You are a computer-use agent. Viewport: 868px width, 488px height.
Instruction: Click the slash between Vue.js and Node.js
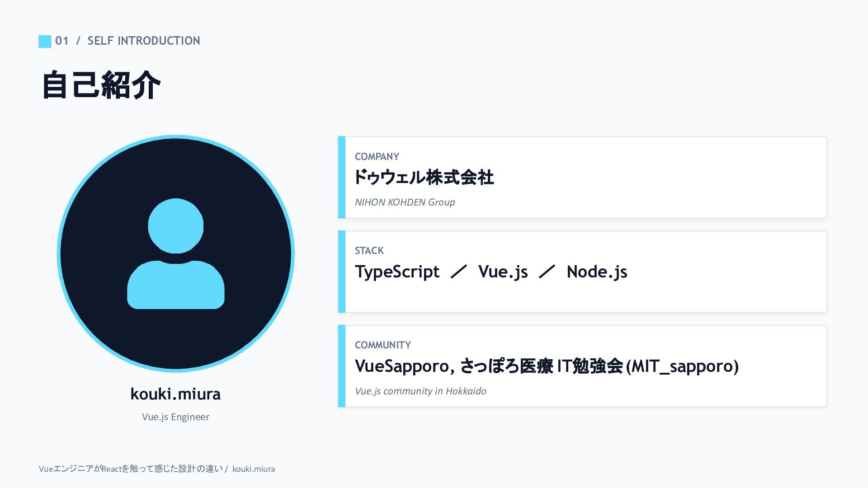coord(547,272)
